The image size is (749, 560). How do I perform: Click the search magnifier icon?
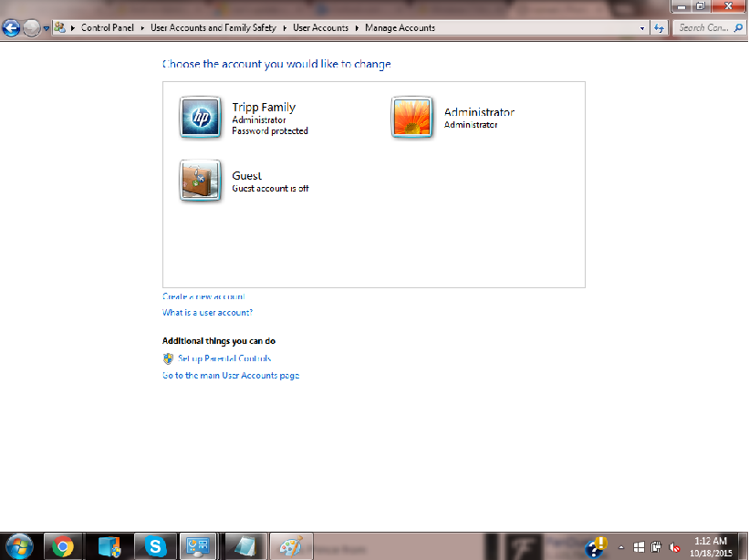coord(738,27)
